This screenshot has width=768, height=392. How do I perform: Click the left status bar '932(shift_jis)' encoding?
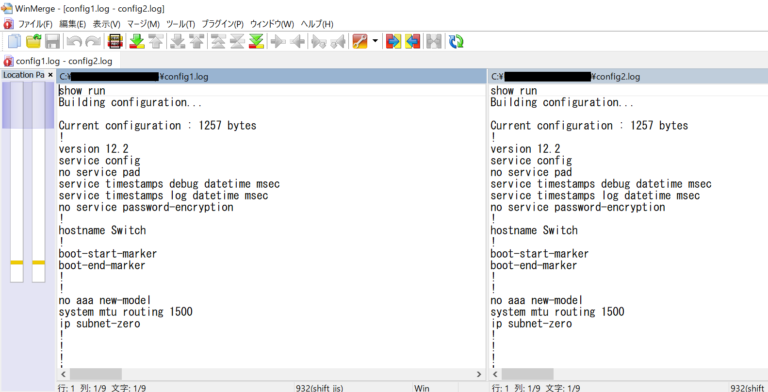(x=319, y=388)
